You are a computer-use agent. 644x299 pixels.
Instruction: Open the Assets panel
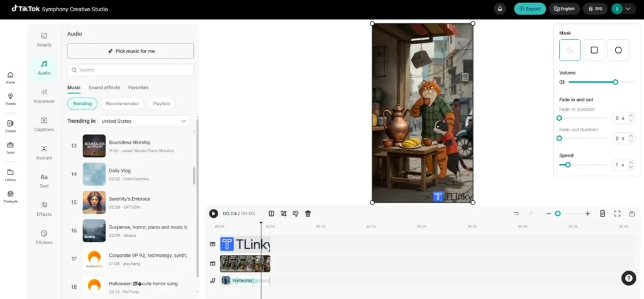[44, 40]
